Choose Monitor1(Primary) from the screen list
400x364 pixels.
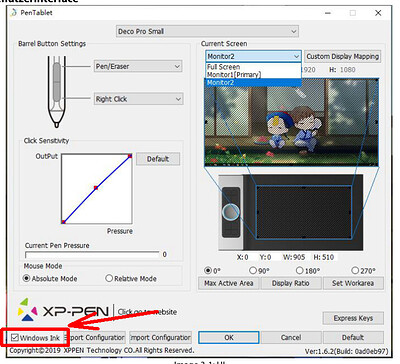coord(253,75)
